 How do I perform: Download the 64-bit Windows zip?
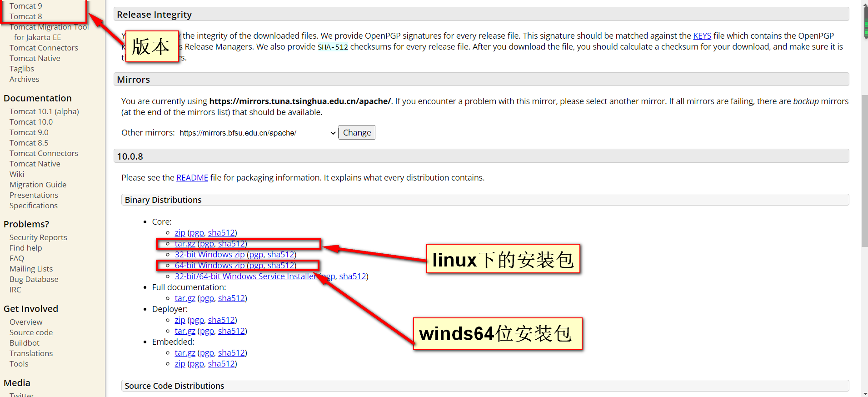click(x=210, y=266)
